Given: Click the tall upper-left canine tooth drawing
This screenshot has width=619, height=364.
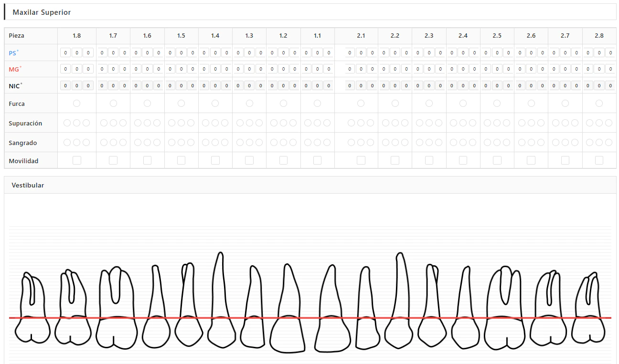Looking at the screenshot, I should 399,301.
